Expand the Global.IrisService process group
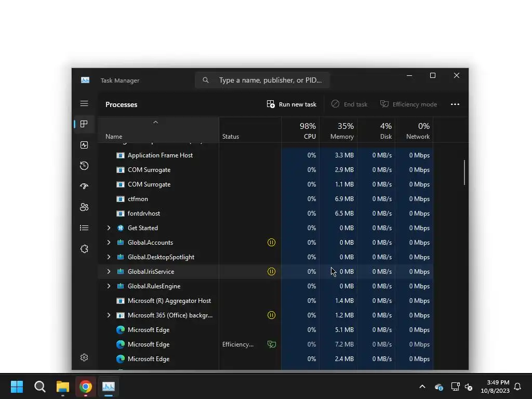Viewport: 532px width, 399px height. click(x=109, y=271)
